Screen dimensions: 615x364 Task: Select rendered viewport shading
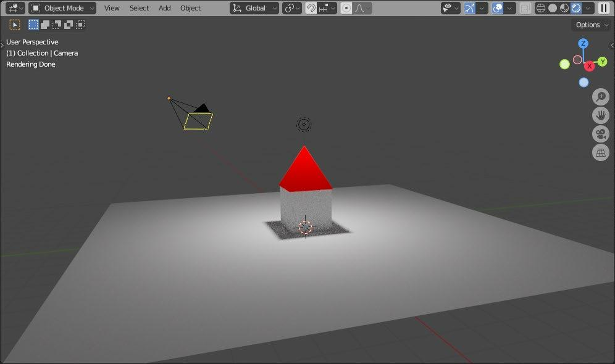click(x=576, y=8)
